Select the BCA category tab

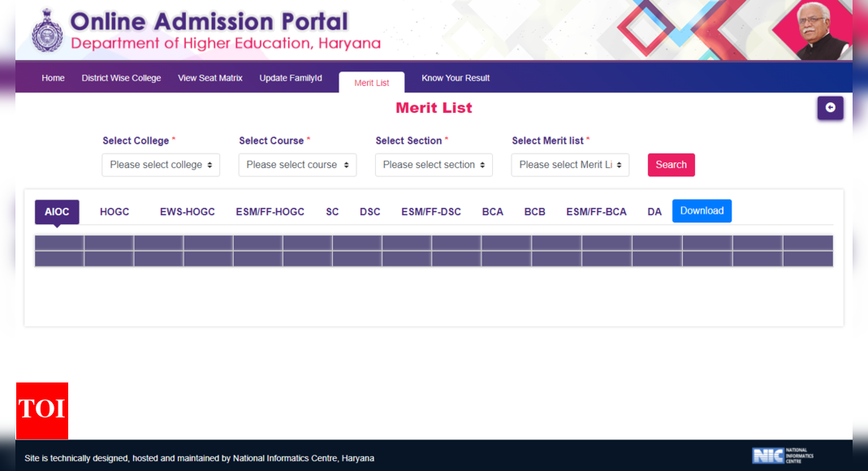[x=492, y=212]
